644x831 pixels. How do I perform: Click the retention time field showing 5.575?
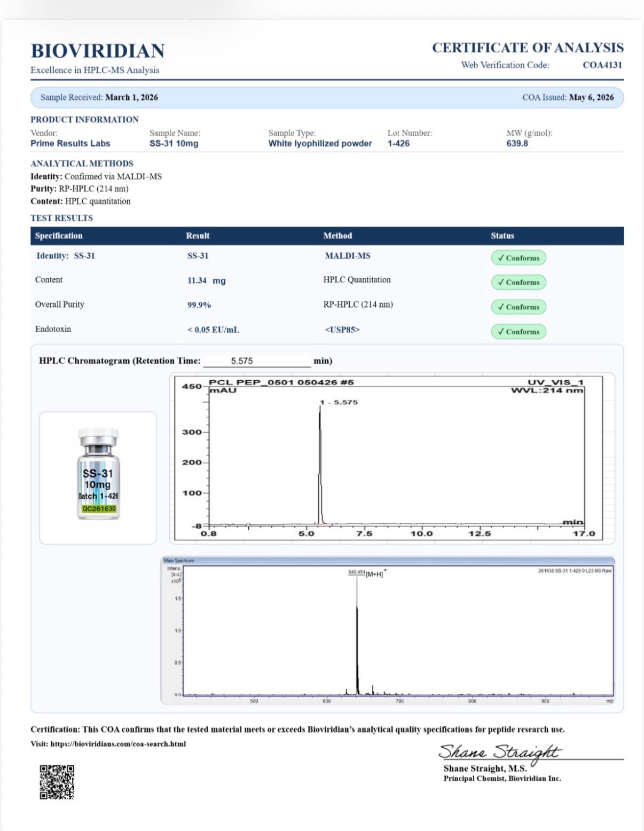257,361
